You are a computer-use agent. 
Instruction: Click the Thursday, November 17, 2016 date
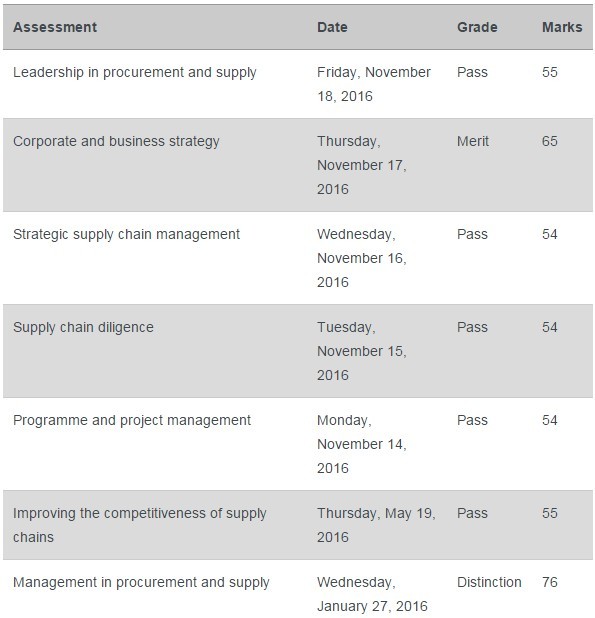[362, 166]
